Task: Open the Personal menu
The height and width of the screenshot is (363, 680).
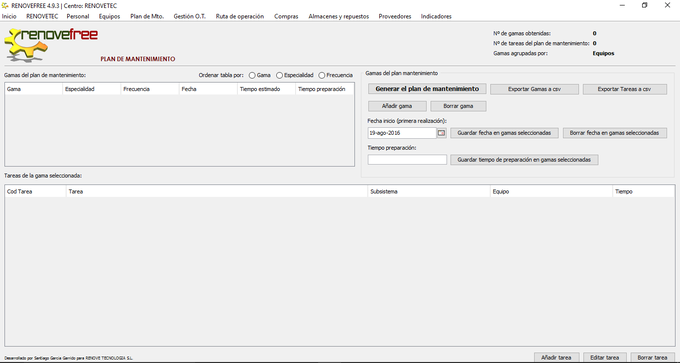Action: (x=78, y=16)
